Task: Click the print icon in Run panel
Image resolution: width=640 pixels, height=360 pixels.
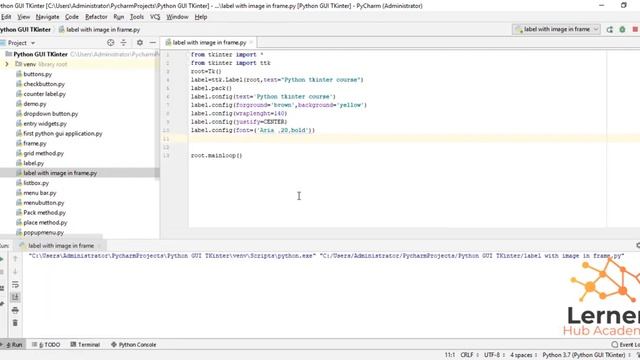Action: [15, 310]
